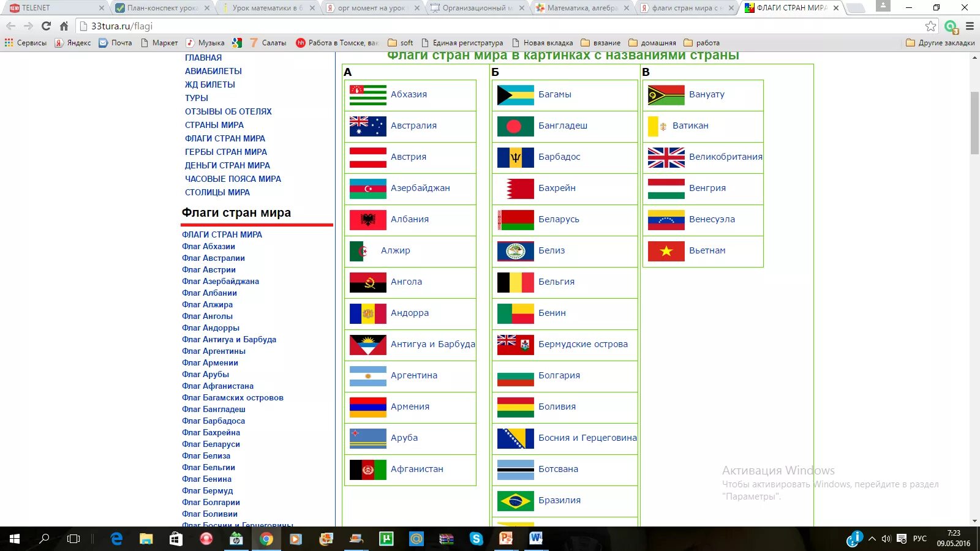Image resolution: width=980 pixels, height=551 pixels.
Task: Open the работа bookmarks folder
Action: pyautogui.click(x=701, y=43)
